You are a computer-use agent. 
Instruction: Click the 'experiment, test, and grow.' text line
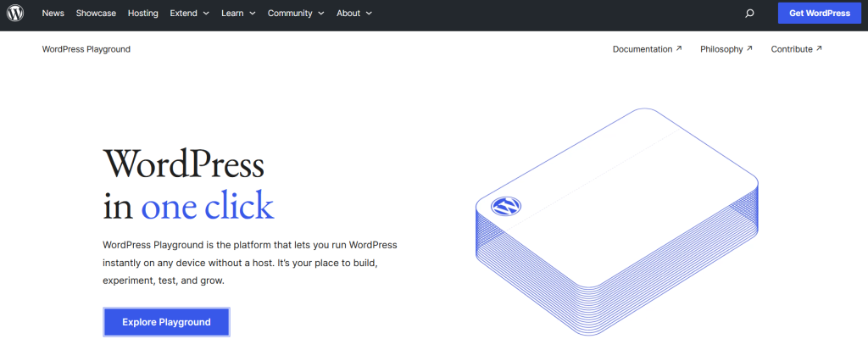tap(164, 281)
